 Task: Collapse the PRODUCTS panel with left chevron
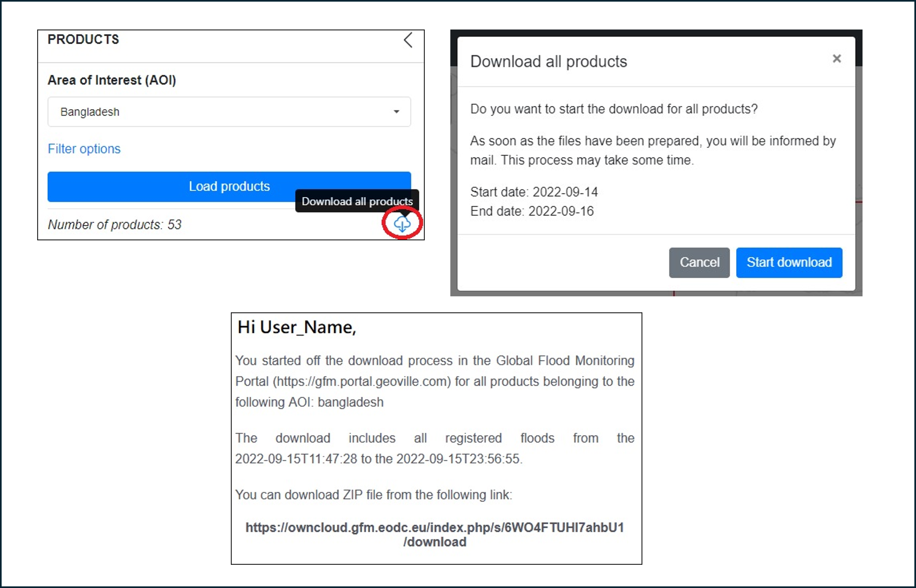(408, 40)
